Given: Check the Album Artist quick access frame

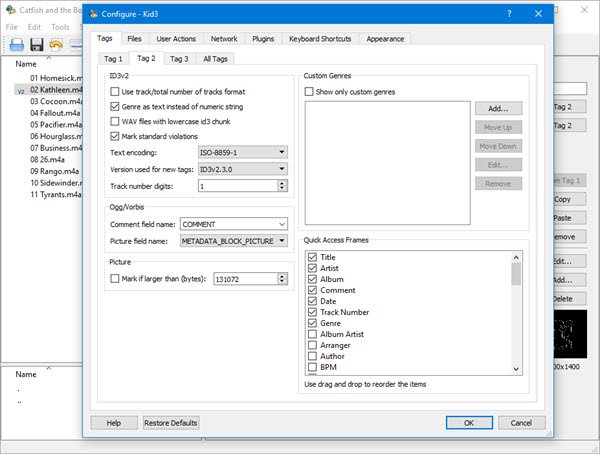Looking at the screenshot, I should tap(313, 333).
